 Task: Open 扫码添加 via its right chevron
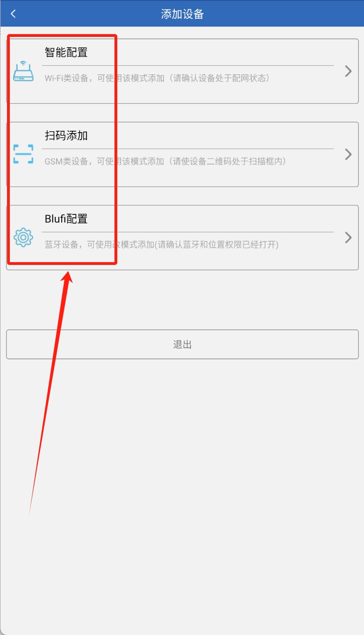click(x=348, y=154)
